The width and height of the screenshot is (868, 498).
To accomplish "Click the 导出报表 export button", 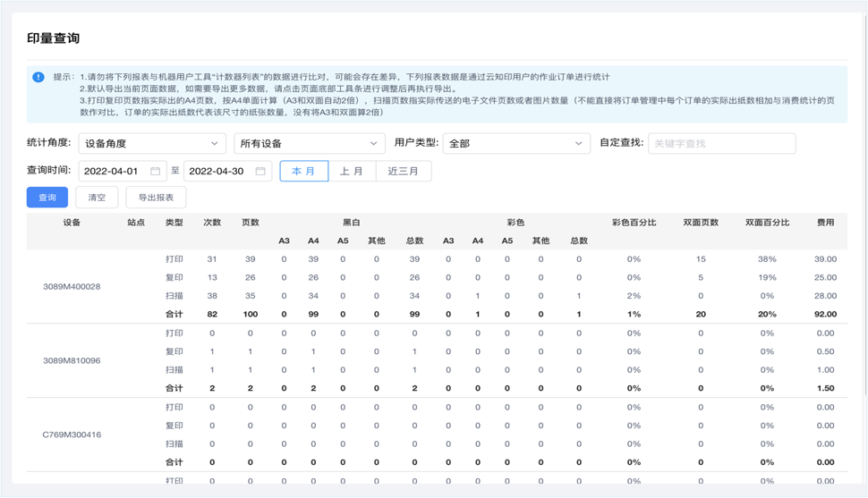I will (156, 198).
